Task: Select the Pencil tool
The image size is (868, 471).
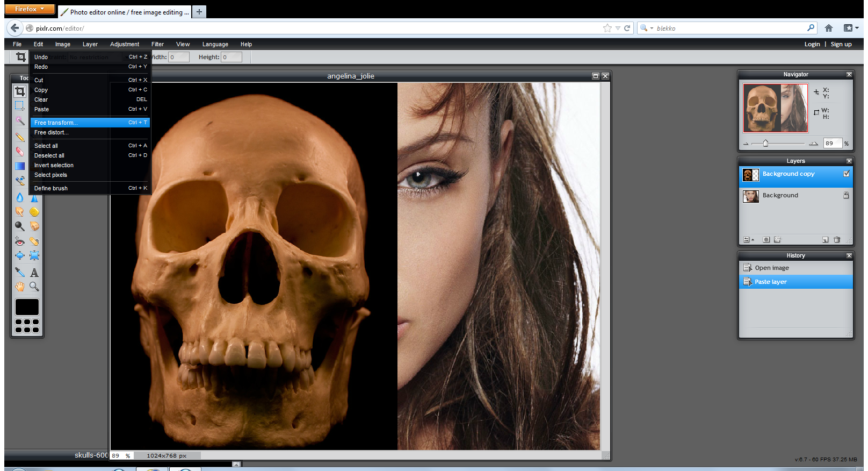Action: pos(20,137)
